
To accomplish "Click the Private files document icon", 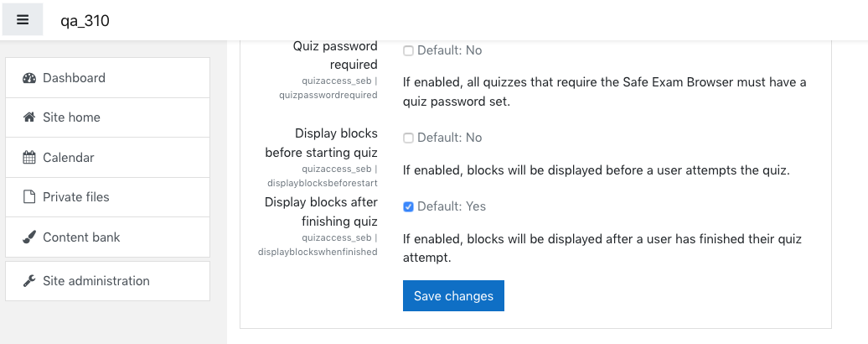I will click(x=29, y=197).
